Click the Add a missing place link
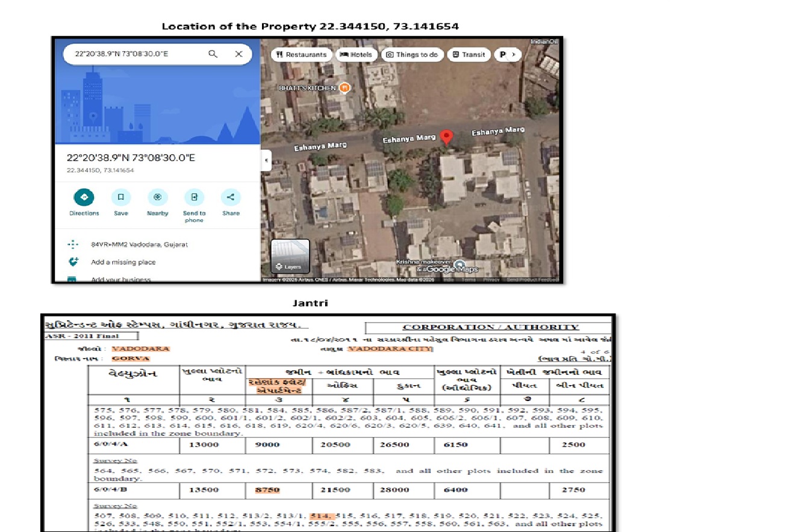The image size is (810, 532). pyautogui.click(x=123, y=262)
